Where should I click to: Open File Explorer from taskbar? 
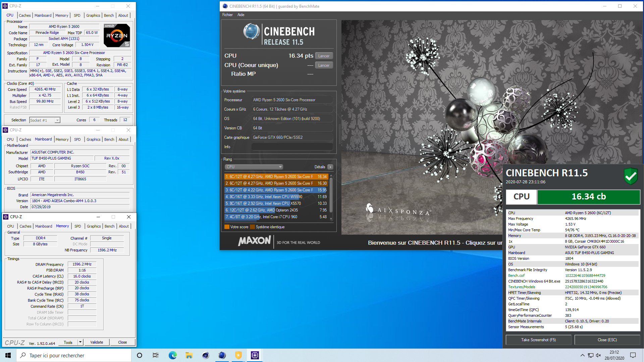click(x=189, y=355)
